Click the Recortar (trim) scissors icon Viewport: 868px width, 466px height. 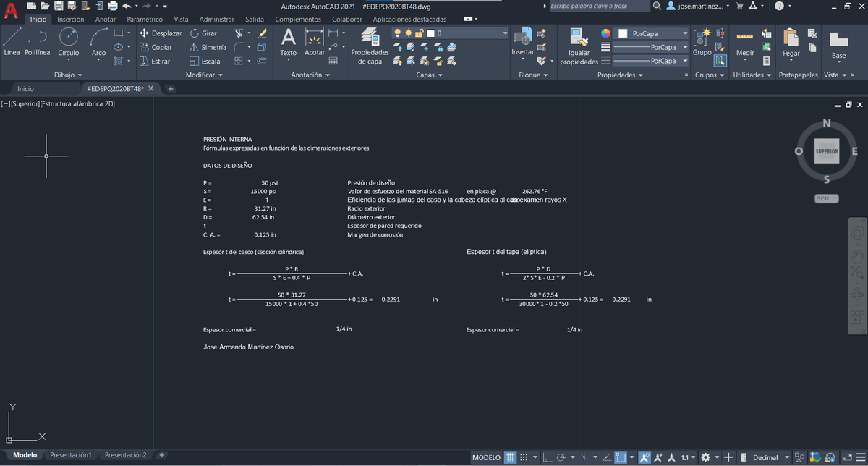click(239, 33)
